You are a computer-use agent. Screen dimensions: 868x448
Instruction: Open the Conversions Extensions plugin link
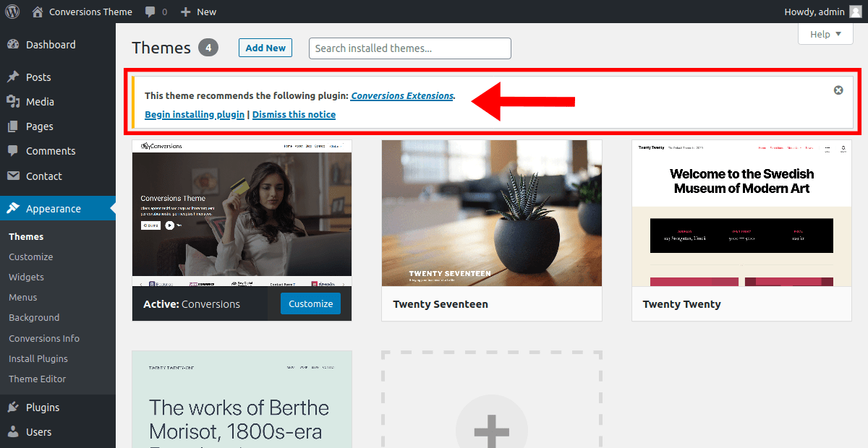(x=402, y=95)
